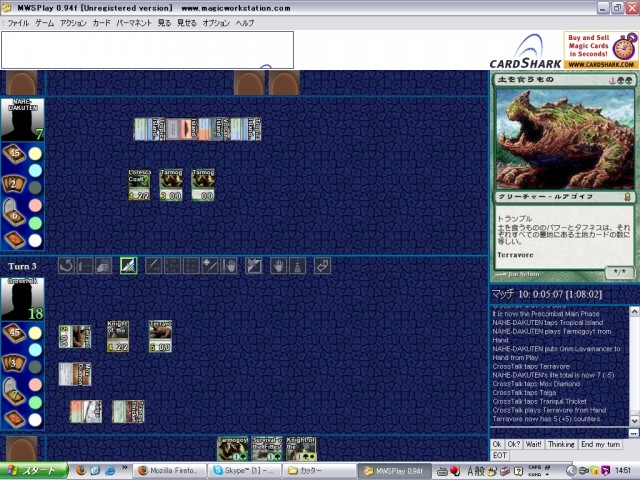Viewport: 640px width, 480px height.
Task: Click the End my turn button
Action: [600, 444]
